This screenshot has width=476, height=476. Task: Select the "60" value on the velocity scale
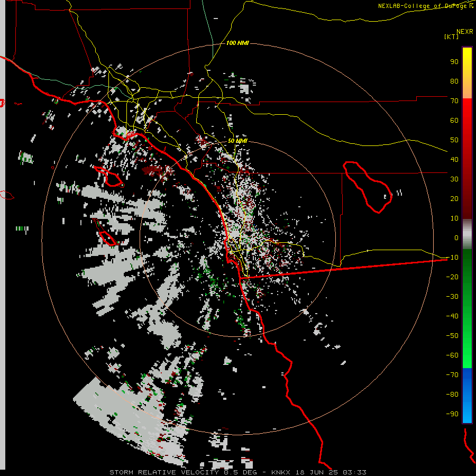pyautogui.click(x=454, y=121)
